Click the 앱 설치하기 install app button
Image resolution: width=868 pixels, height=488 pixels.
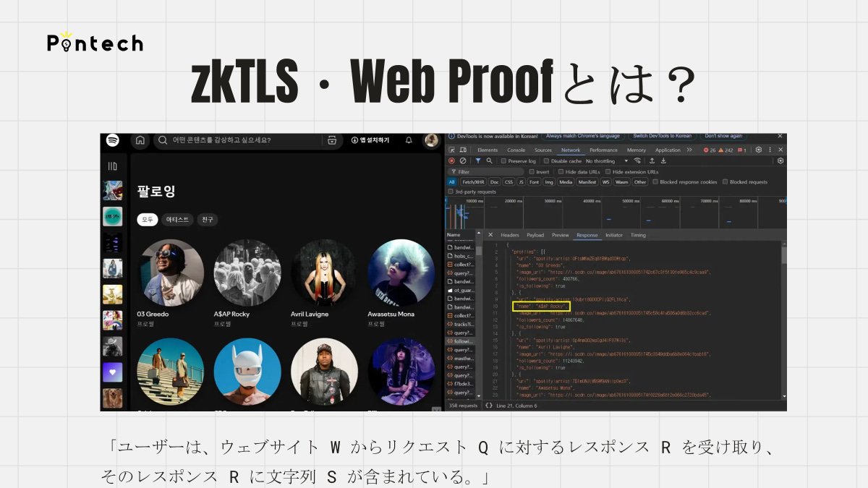tap(370, 140)
